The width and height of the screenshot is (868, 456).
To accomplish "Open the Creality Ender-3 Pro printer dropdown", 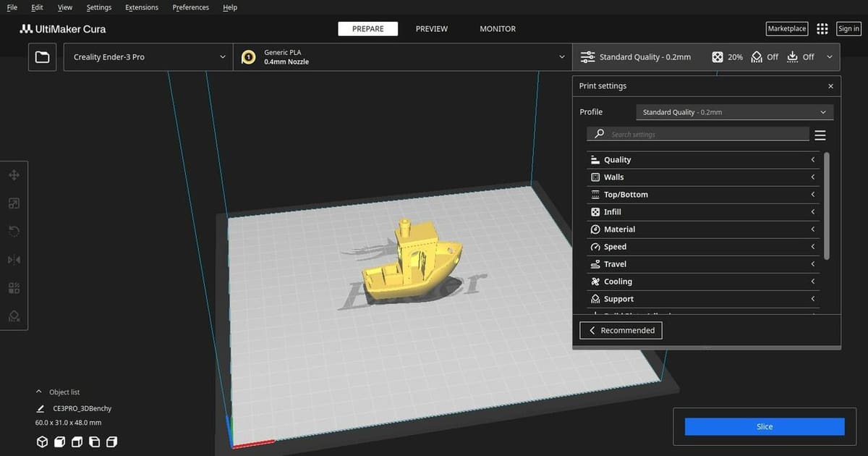I will coord(148,57).
